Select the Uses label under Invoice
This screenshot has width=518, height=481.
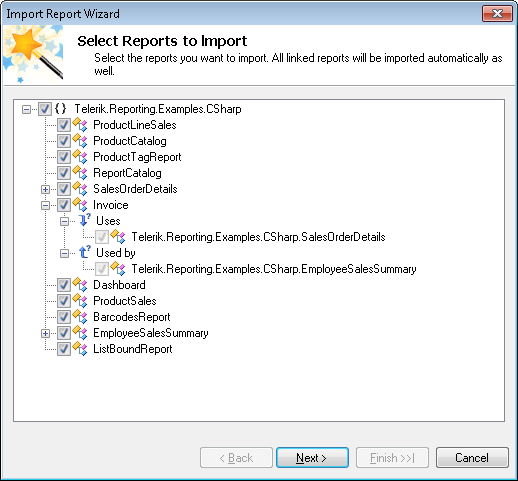coord(108,221)
